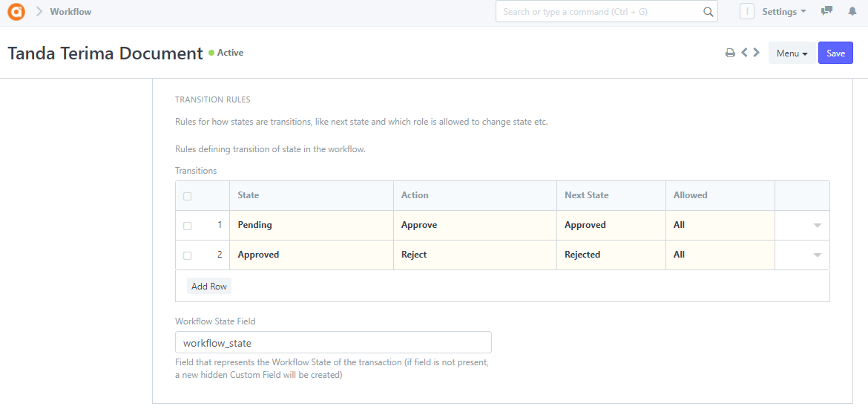Viewport: 868px width, 412px height.
Task: Select the Approve action cell
Action: click(475, 226)
